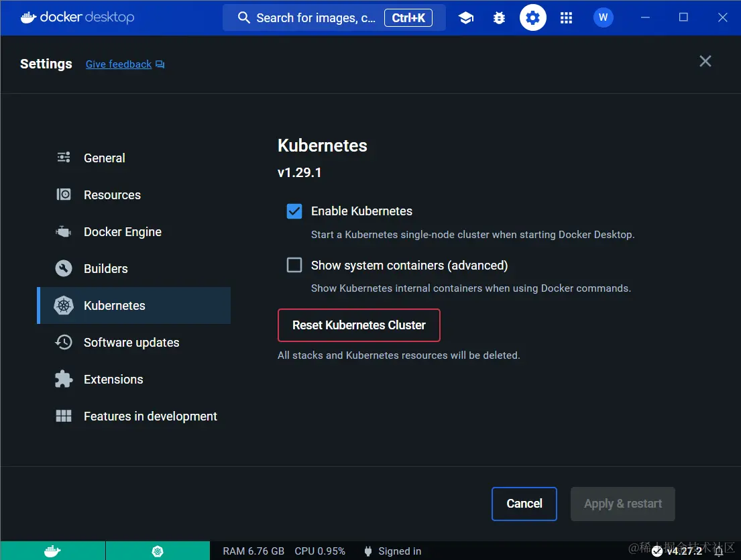Click the CPU 0.95% status text
Image resolution: width=741 pixels, height=560 pixels.
point(320,551)
